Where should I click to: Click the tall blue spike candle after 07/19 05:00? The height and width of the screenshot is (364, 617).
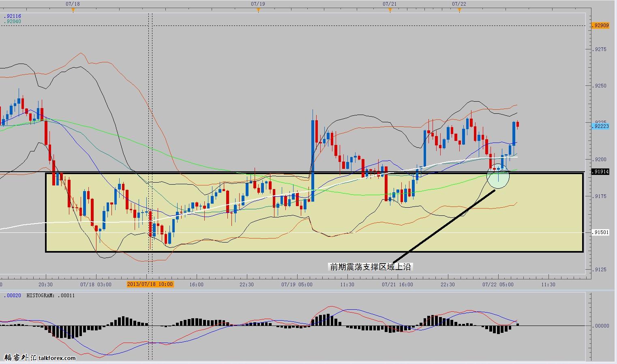313,160
